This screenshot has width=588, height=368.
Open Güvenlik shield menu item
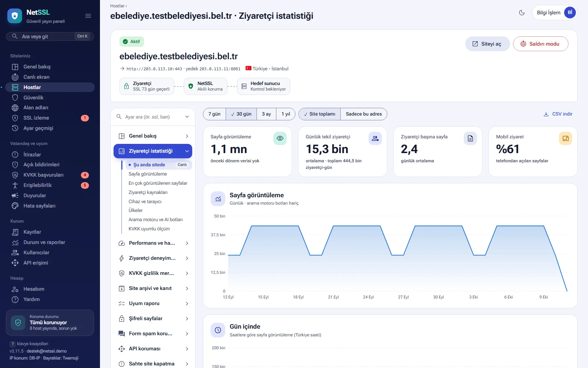click(50, 98)
